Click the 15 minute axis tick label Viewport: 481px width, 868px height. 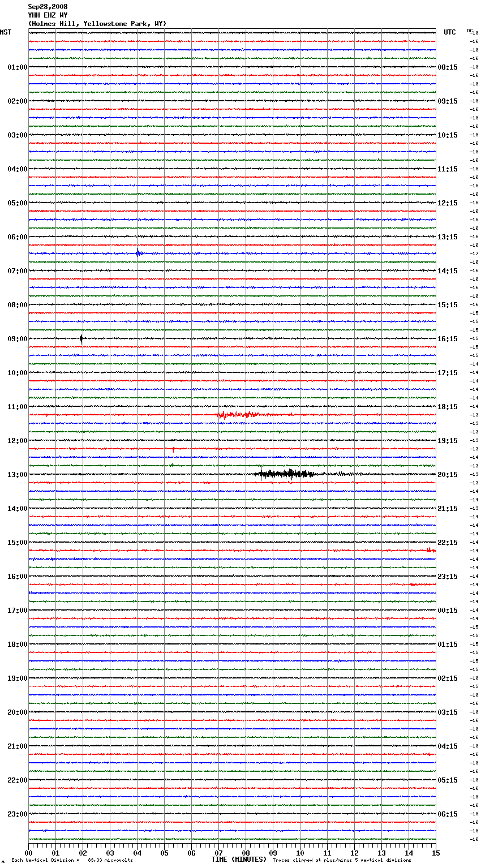tap(436, 853)
